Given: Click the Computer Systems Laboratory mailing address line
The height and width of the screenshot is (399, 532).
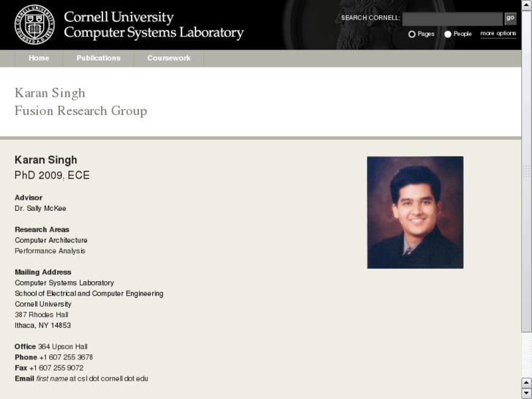Looking at the screenshot, I should (64, 283).
